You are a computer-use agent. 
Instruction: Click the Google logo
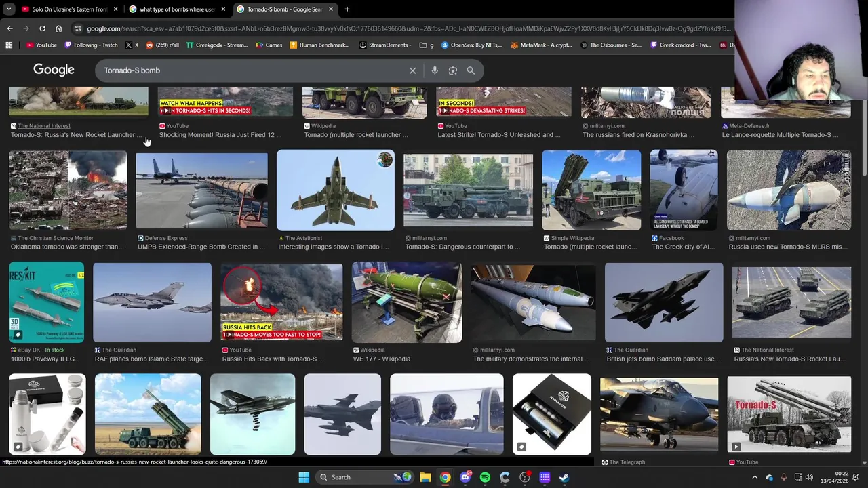54,70
